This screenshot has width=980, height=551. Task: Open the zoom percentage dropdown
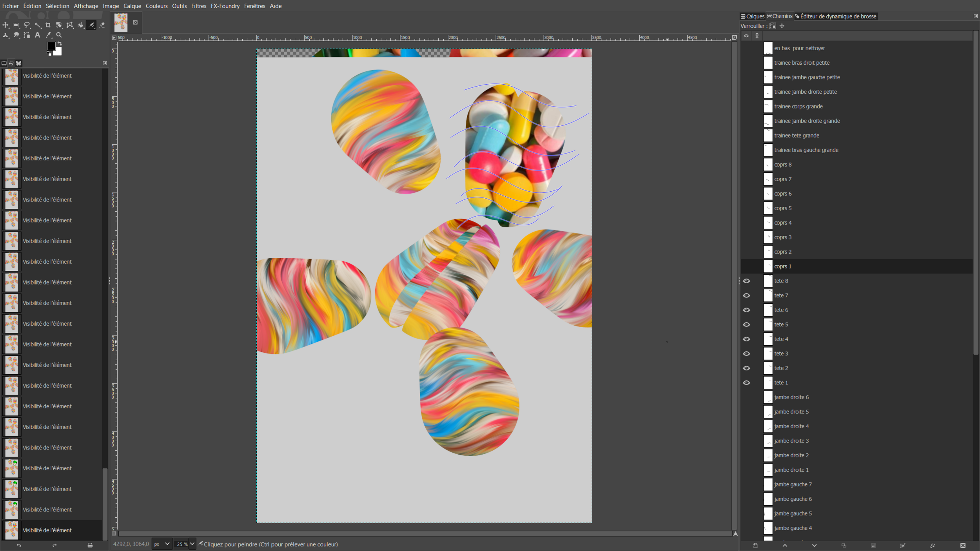[x=192, y=544]
